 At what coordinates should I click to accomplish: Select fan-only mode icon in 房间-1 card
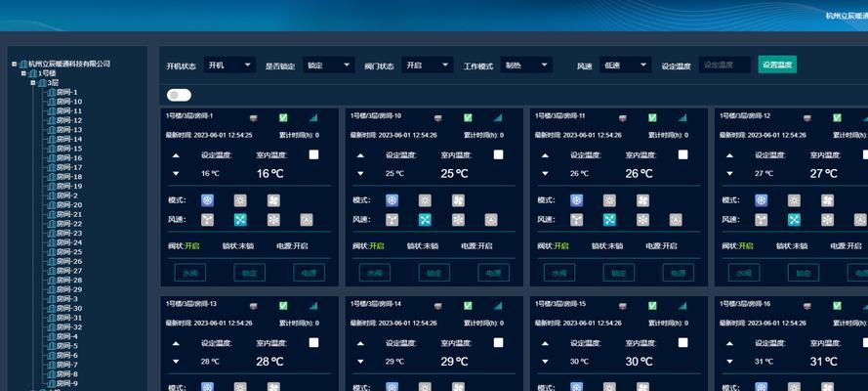[273, 200]
